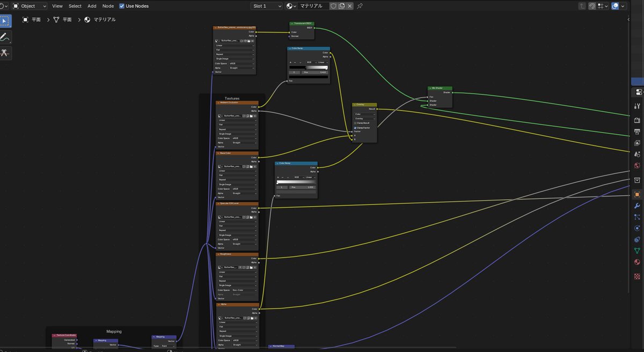This screenshot has height=352, width=644.
Task: Click the Normal Map node header
Action: [281, 346]
